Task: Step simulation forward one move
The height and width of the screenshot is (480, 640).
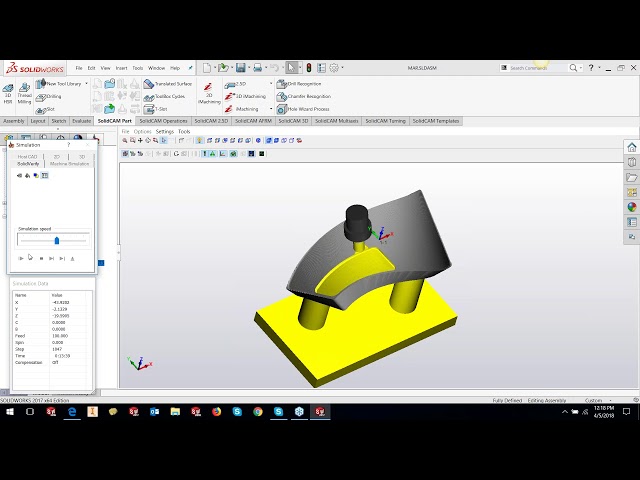Action: click(x=51, y=258)
